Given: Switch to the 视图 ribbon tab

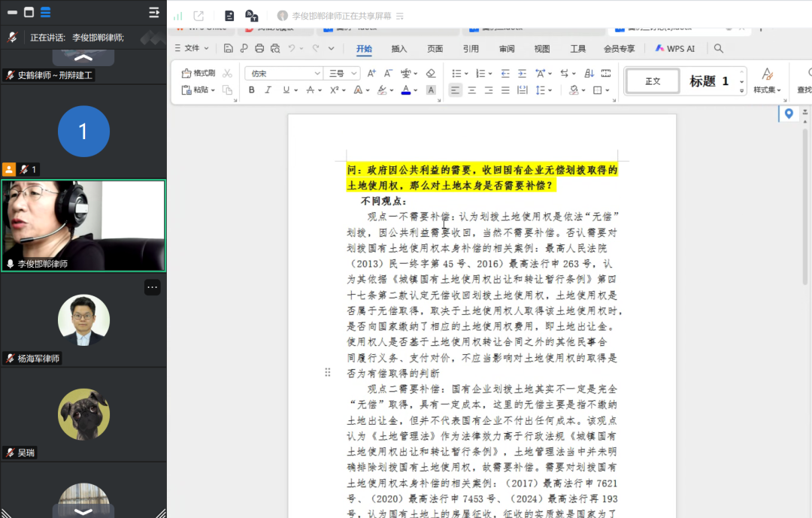Looking at the screenshot, I should pyautogui.click(x=542, y=49).
